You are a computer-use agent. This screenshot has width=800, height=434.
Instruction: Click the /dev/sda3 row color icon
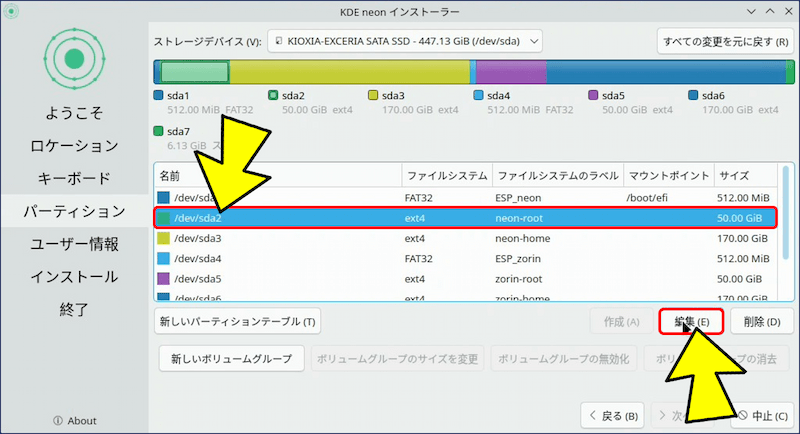click(x=165, y=240)
